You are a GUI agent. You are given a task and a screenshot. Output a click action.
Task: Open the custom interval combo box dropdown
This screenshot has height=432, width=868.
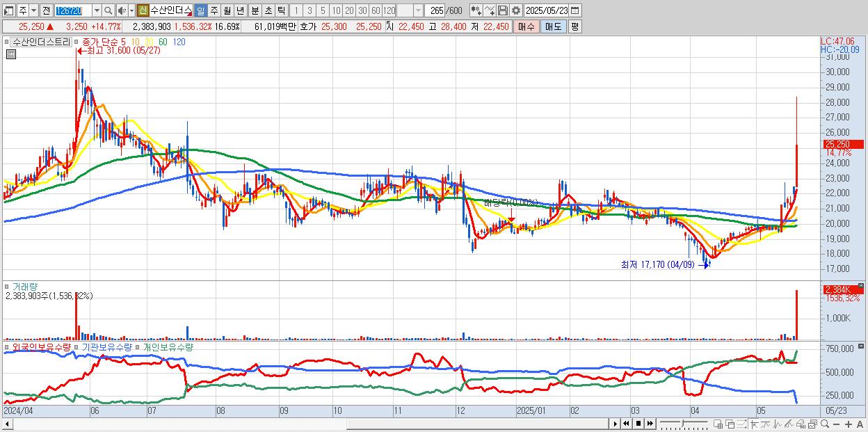[417, 10]
